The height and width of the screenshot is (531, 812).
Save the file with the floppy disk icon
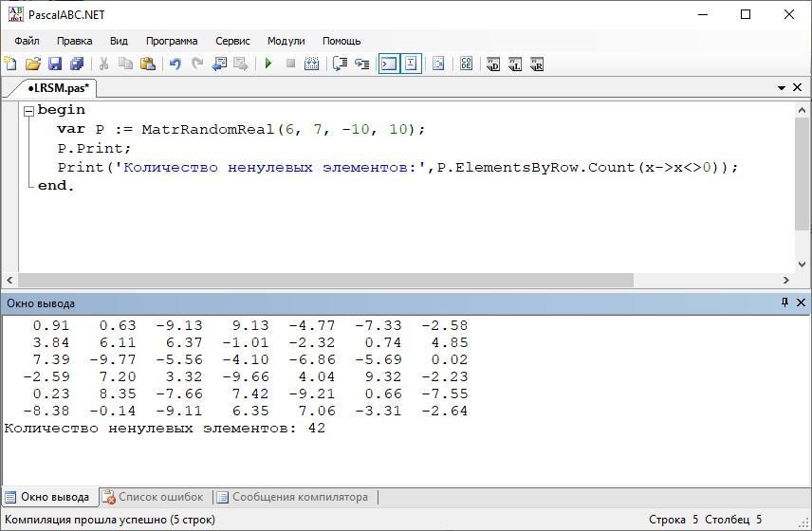(x=55, y=64)
